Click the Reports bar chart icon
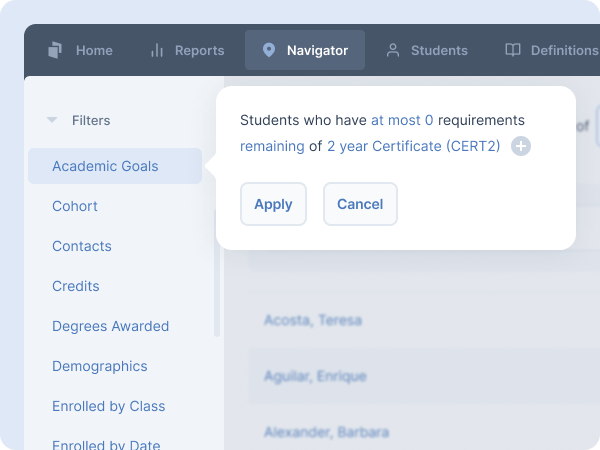Viewport: 600px width, 450px height. pos(157,50)
